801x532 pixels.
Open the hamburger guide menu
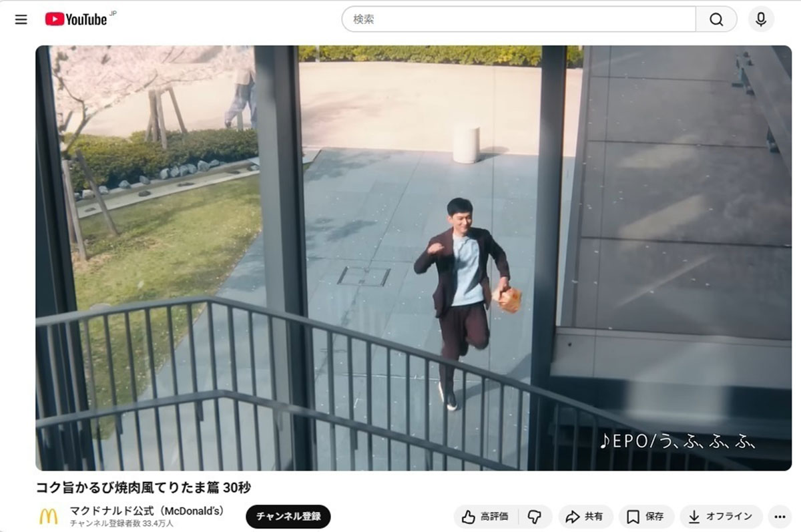[21, 19]
